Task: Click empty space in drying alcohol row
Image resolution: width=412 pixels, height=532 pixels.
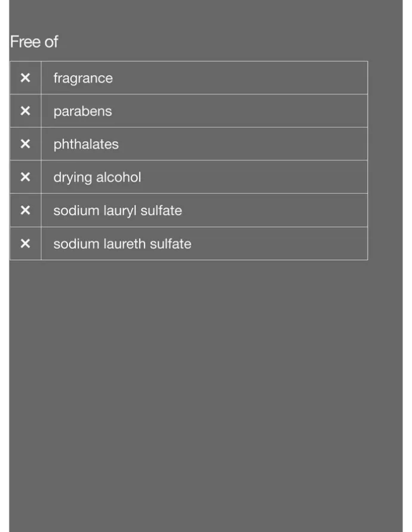Action: click(254, 177)
